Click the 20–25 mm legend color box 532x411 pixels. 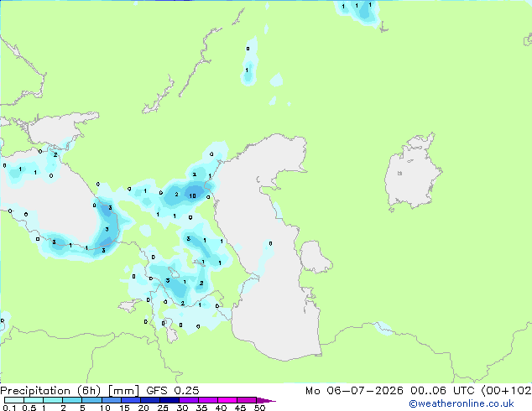[x=149, y=400]
